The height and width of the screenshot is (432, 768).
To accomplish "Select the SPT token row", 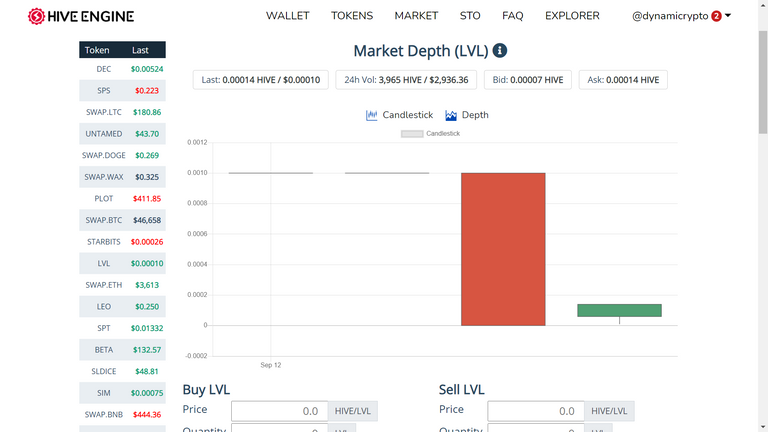I will pos(122,328).
